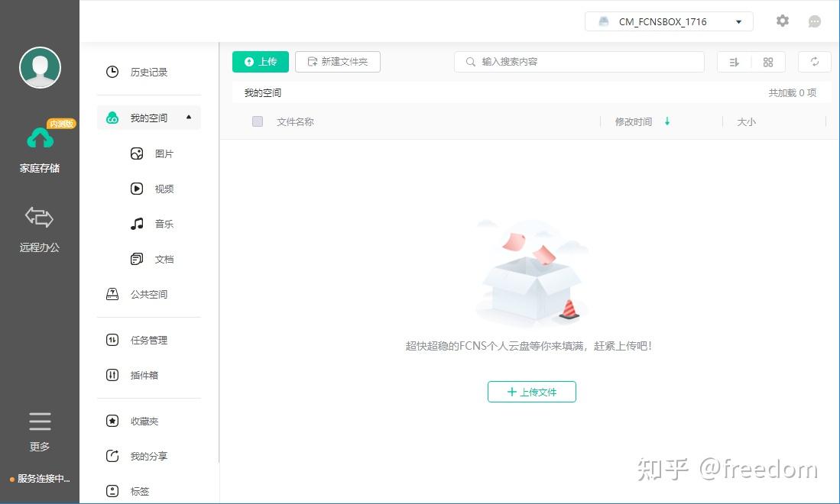The height and width of the screenshot is (504, 840).
Task: Click the user avatar profile picture
Action: [41, 67]
